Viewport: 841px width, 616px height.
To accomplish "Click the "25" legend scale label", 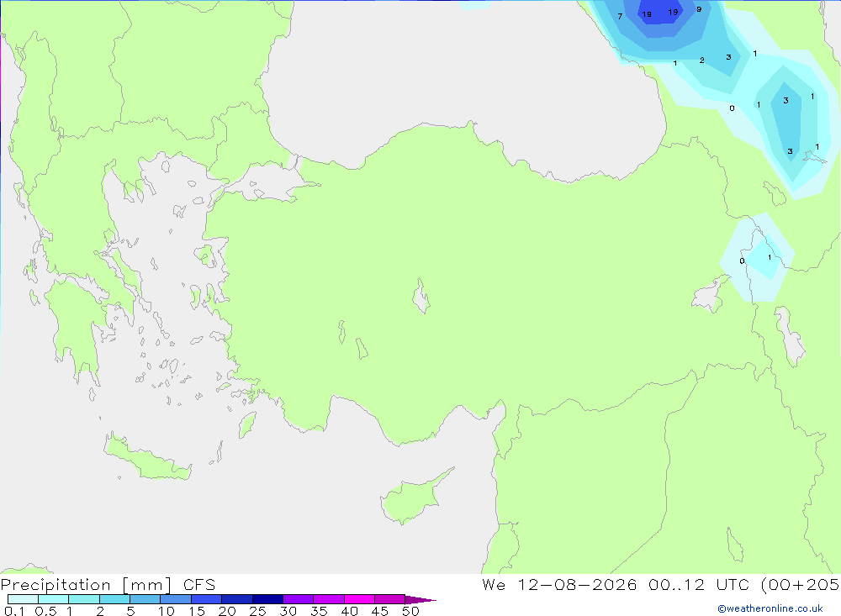I will point(257,611).
